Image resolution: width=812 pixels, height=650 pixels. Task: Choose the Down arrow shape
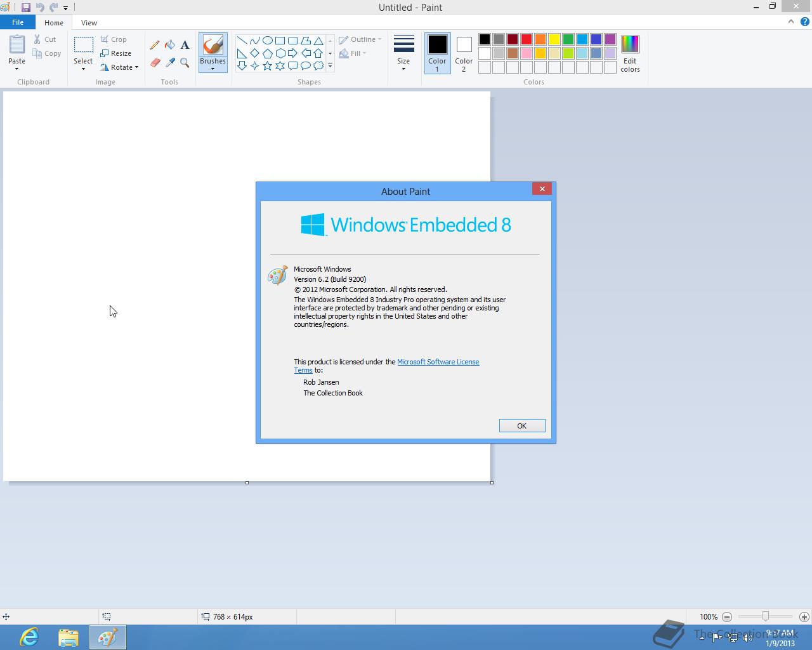242,65
